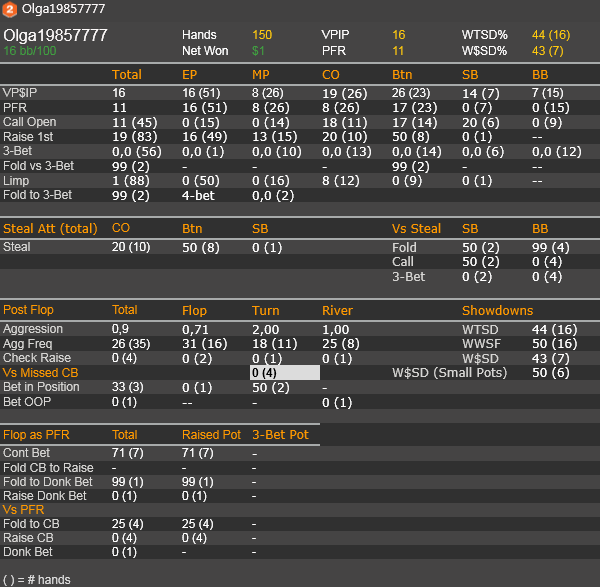The image size is (600, 587).
Task: Click the orange seat number 2 badge icon
Action: tap(10, 9)
